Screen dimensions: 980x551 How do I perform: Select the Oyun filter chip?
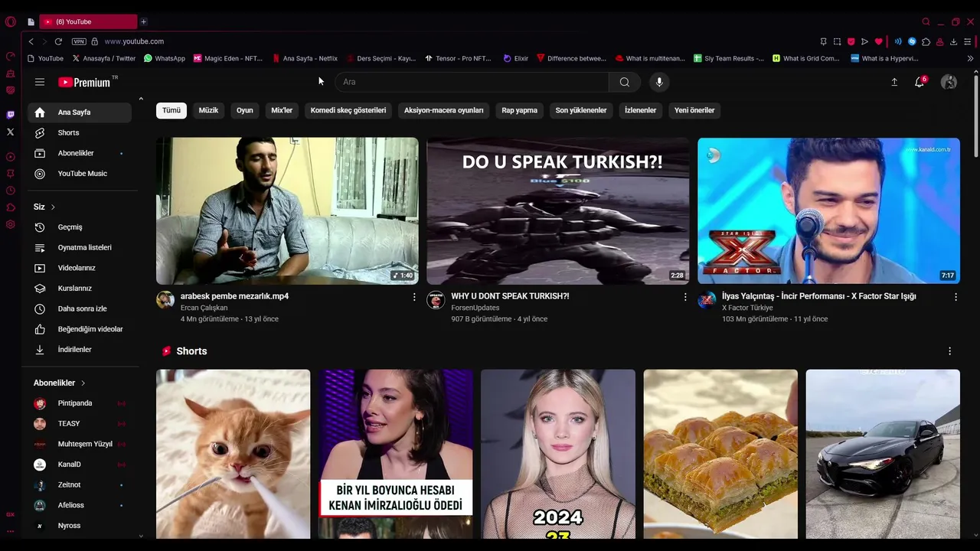pyautogui.click(x=245, y=110)
